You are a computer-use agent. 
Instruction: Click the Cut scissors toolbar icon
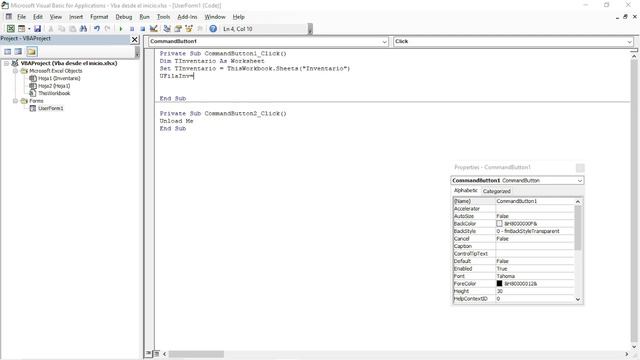[51, 29]
